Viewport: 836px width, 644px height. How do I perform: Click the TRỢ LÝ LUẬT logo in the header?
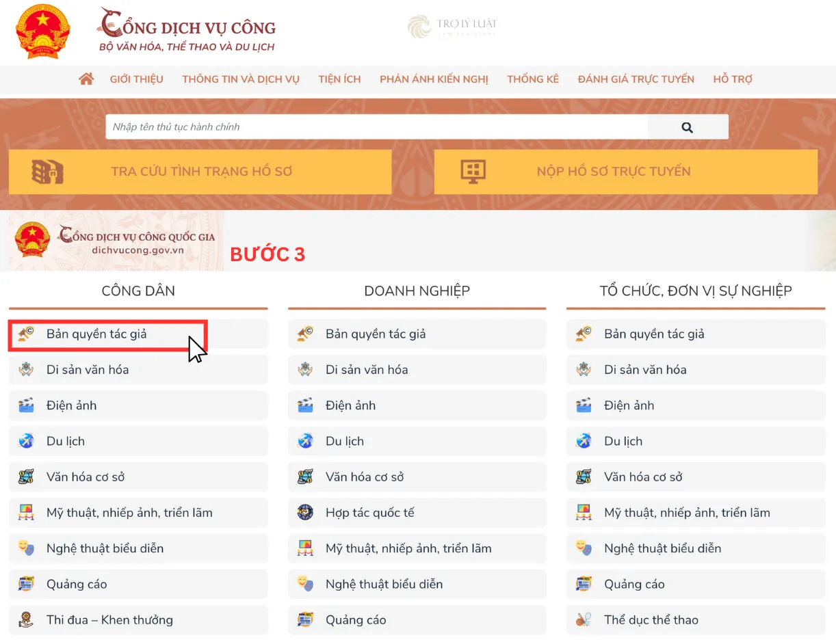coord(452,27)
